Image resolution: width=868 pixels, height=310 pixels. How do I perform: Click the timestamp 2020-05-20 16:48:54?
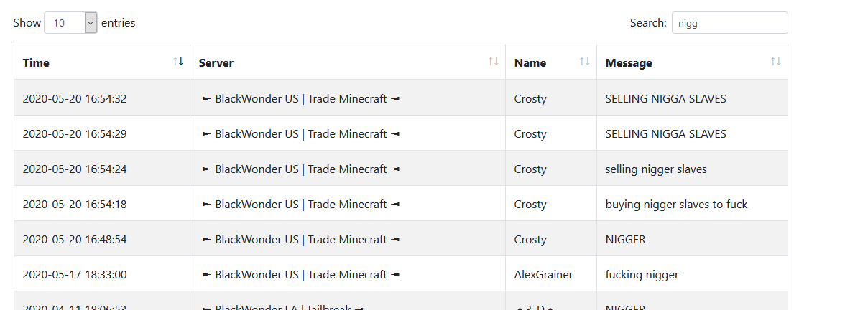click(x=75, y=240)
